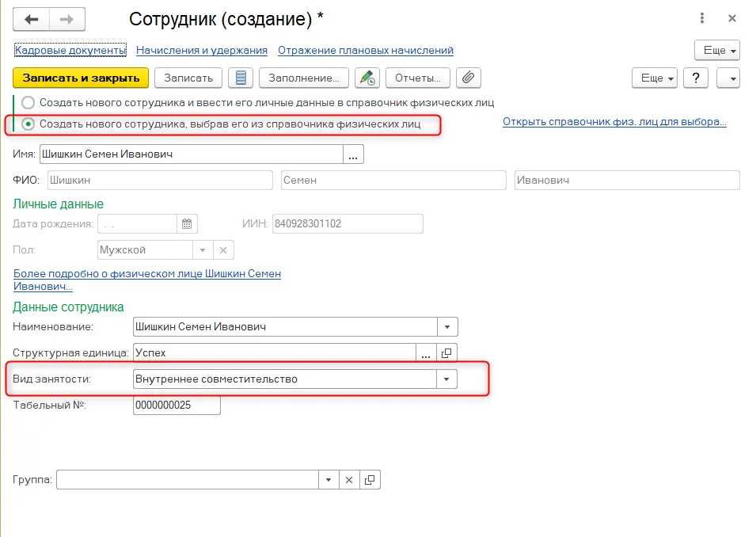This screenshot has width=756, height=537.
Task: Open Отражение плановых начислений tab
Action: (366, 50)
